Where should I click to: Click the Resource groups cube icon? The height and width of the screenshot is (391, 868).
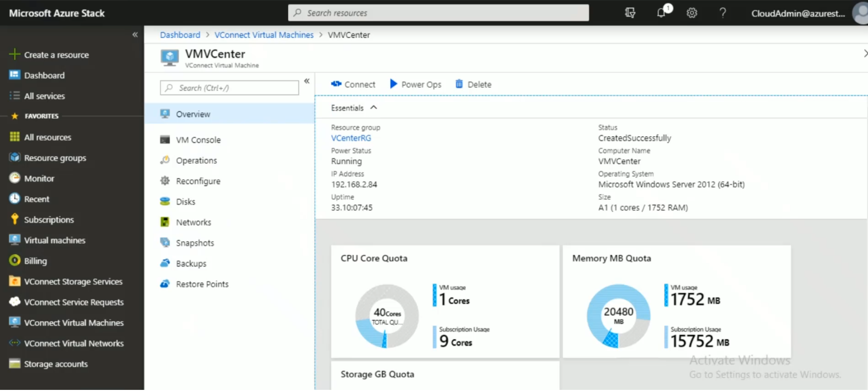[15, 158]
